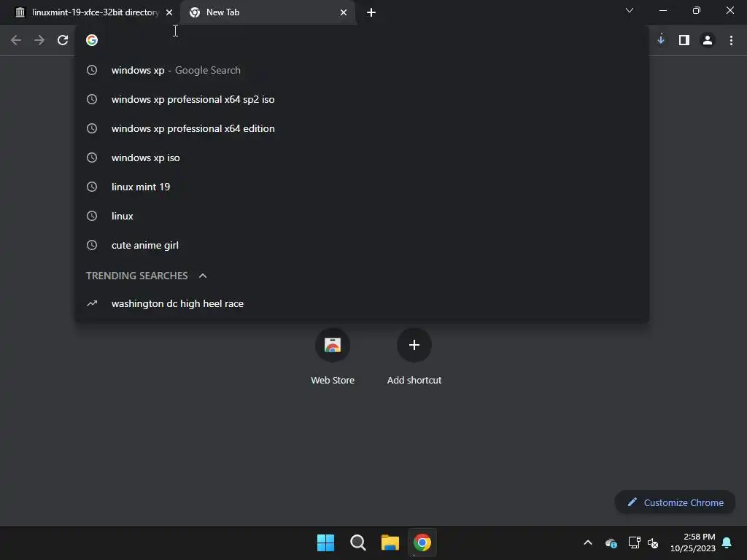Open taskbar Search
The width and height of the screenshot is (747, 560).
pos(357,542)
